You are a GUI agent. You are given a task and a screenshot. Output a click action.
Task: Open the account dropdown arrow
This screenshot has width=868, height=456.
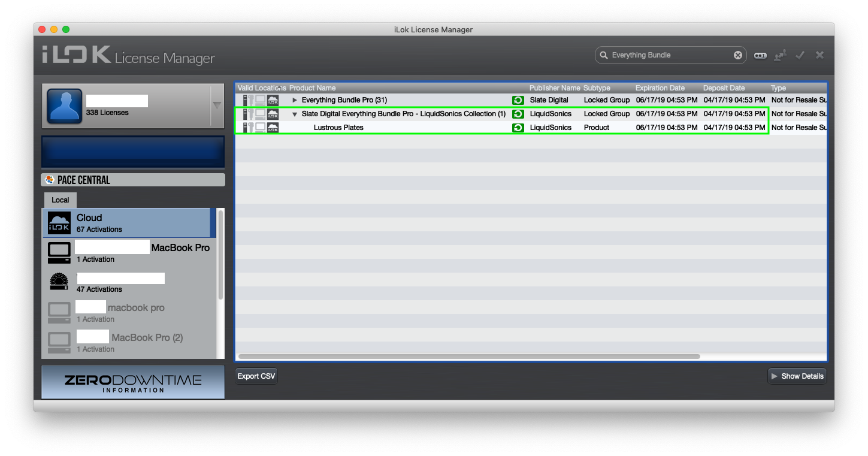217,105
